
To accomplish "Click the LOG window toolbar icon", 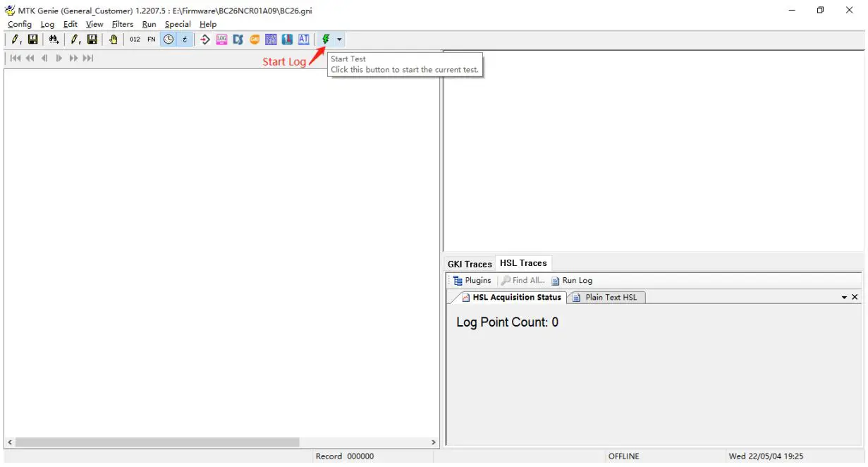I will coord(221,39).
